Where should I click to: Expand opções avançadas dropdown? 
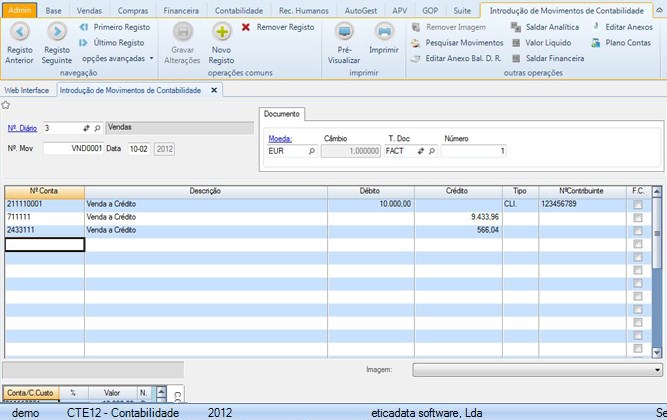coord(118,58)
